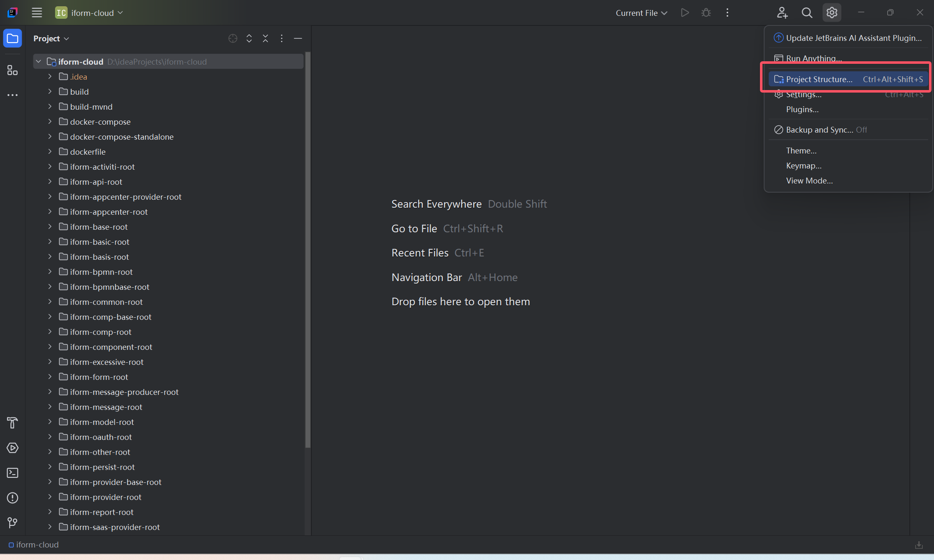The height and width of the screenshot is (560, 934).
Task: Collapse all nodes in Project panel
Action: [x=265, y=38]
